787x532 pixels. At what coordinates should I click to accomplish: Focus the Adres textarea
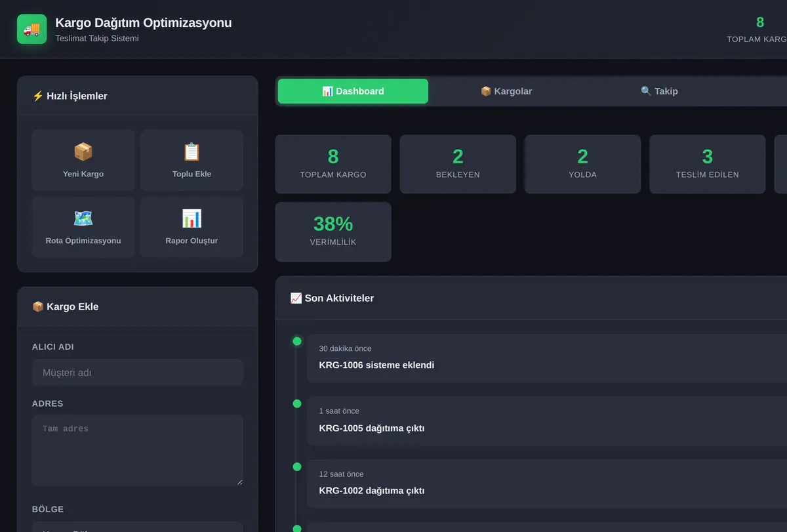(x=138, y=451)
